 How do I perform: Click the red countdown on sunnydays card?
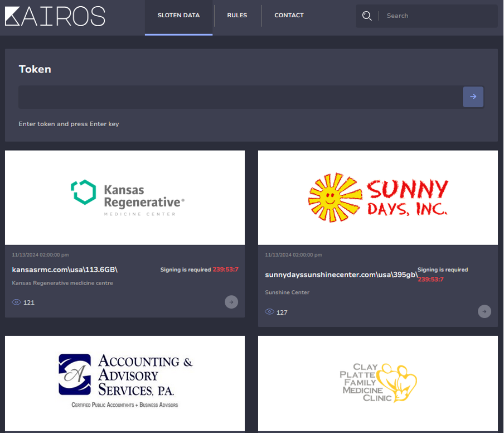click(431, 279)
